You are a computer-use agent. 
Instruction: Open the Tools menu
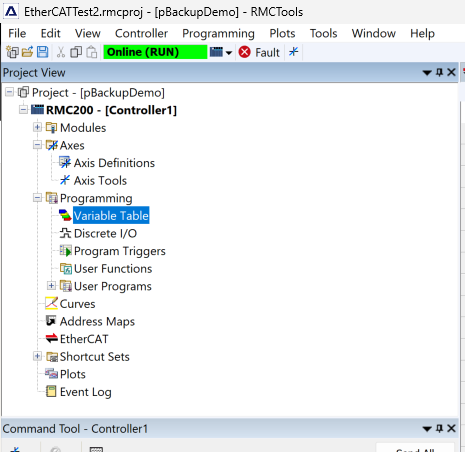(x=323, y=33)
